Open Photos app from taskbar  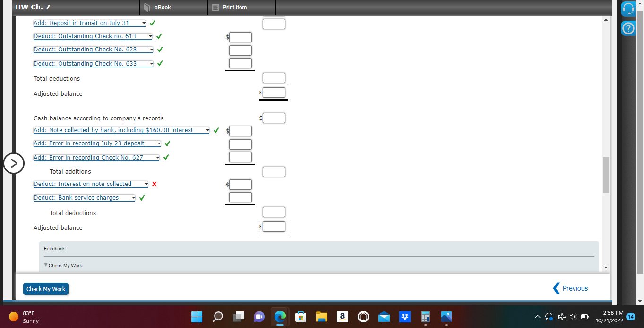(x=447, y=317)
